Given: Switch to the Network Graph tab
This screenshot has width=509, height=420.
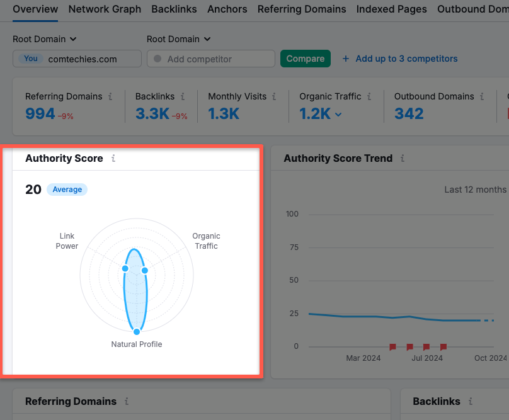Looking at the screenshot, I should (x=104, y=9).
